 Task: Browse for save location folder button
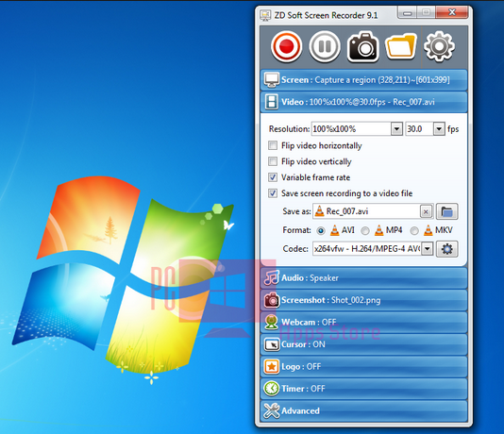(x=446, y=211)
